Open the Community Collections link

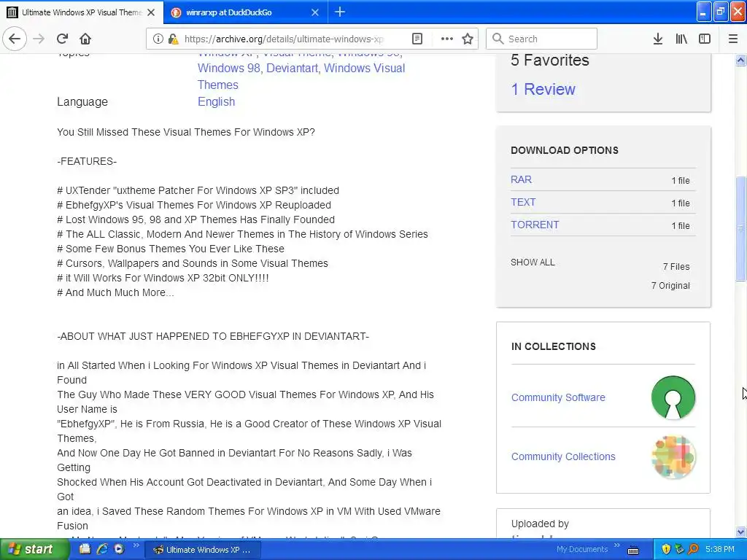pos(563,456)
